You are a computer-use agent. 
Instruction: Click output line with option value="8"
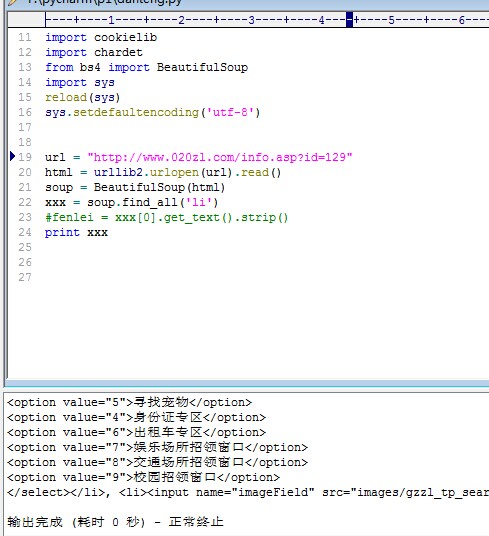pyautogui.click(x=158, y=463)
